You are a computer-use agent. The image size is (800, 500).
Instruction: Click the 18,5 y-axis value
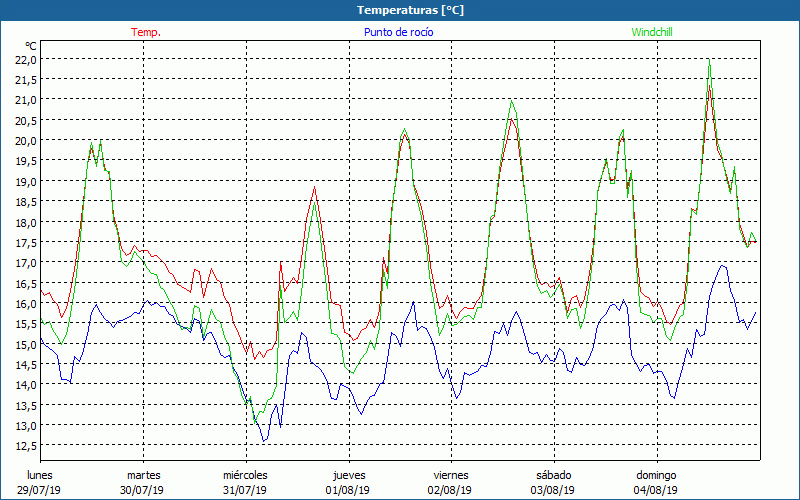click(x=26, y=202)
